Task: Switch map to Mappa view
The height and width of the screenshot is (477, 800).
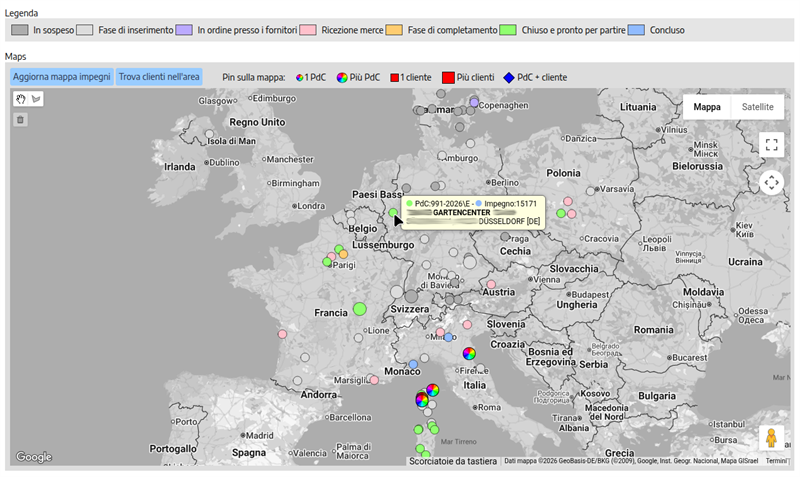Action: (707, 107)
